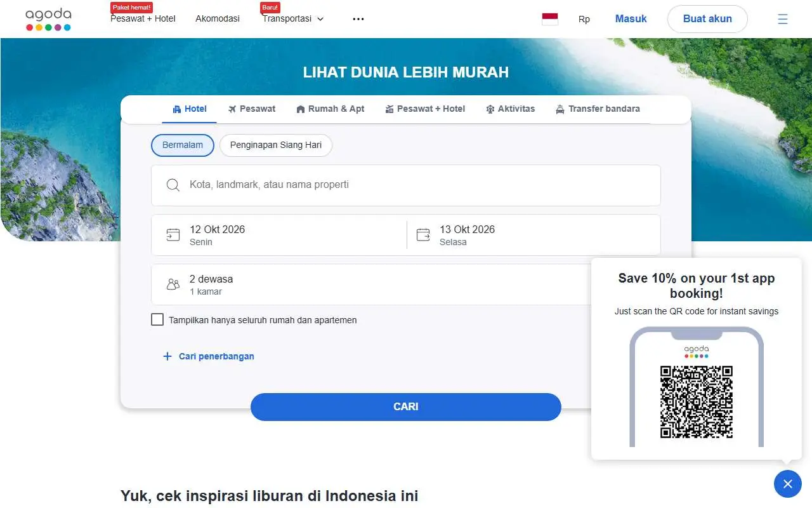
Task: Open the Indonesia flag language selector
Action: pos(550,19)
